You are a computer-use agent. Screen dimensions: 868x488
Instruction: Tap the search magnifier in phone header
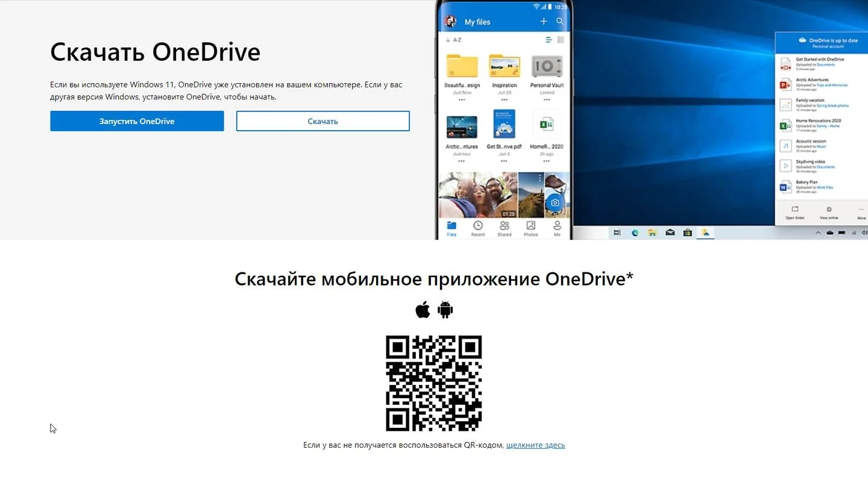[560, 22]
